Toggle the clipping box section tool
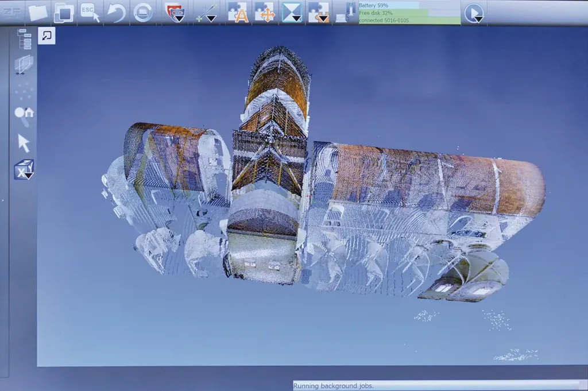The height and width of the screenshot is (391, 588). coord(24,64)
